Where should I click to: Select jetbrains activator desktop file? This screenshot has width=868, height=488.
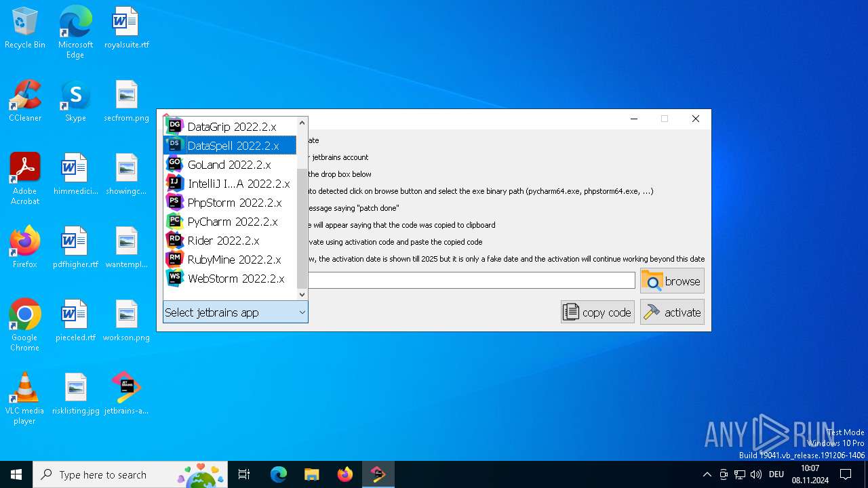tap(126, 394)
